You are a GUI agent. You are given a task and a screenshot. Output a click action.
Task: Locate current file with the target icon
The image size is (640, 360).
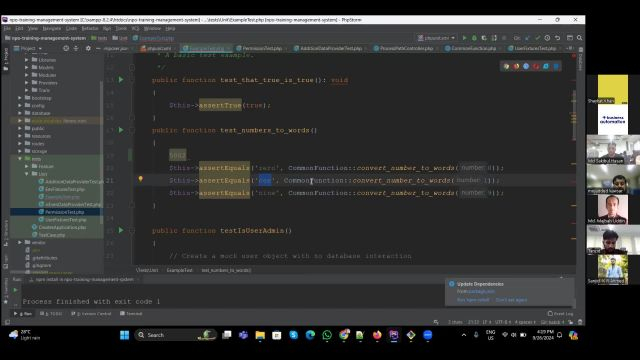point(66,48)
